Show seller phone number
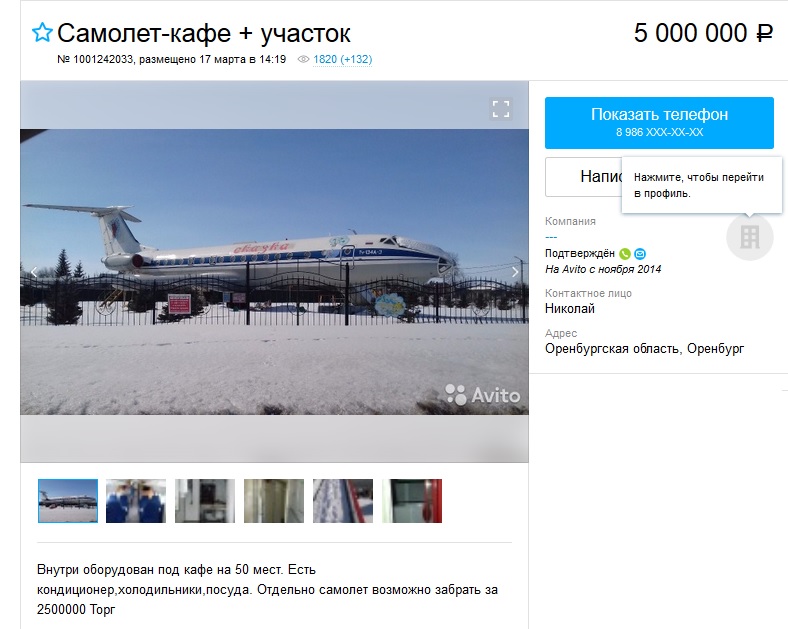The width and height of the screenshot is (788, 629). 659,123
